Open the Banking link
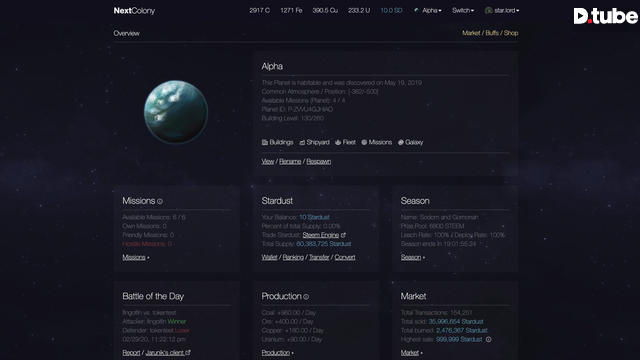The image size is (640, 360). pos(293,258)
